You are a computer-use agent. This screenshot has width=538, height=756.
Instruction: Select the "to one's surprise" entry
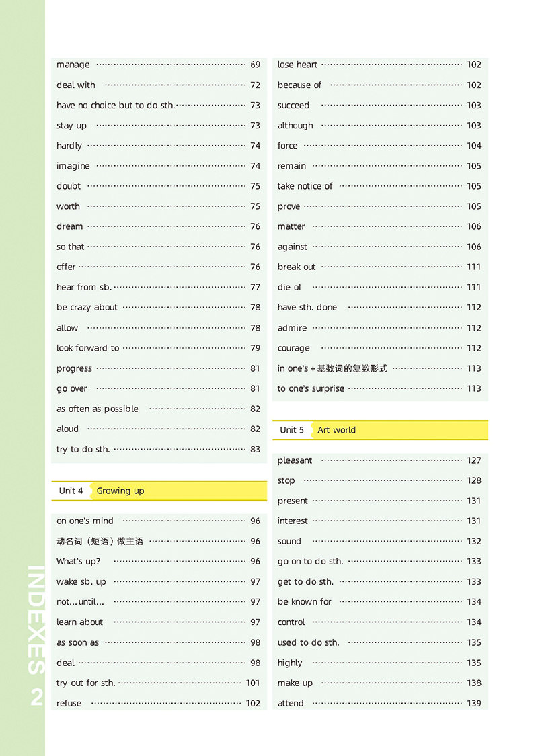tap(311, 388)
